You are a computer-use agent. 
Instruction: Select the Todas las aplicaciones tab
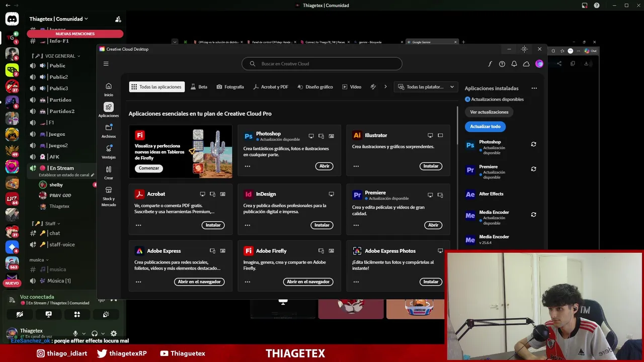pyautogui.click(x=156, y=87)
